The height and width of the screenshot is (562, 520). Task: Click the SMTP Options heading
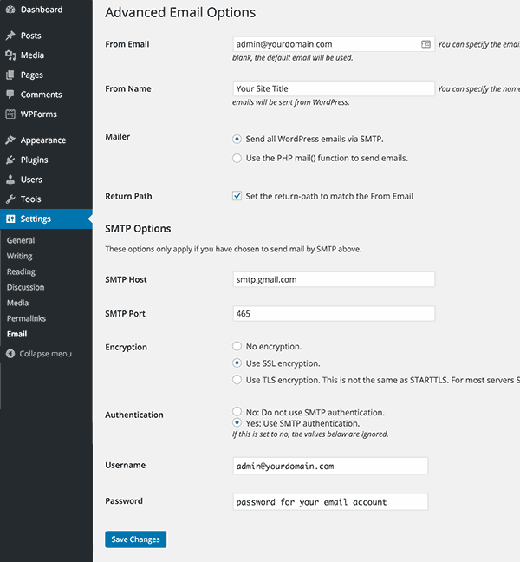coord(138,228)
